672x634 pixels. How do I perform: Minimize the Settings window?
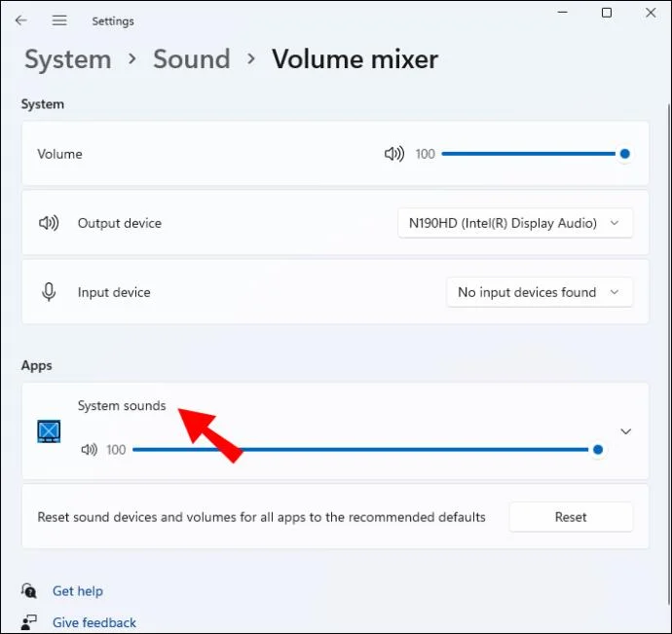(562, 13)
